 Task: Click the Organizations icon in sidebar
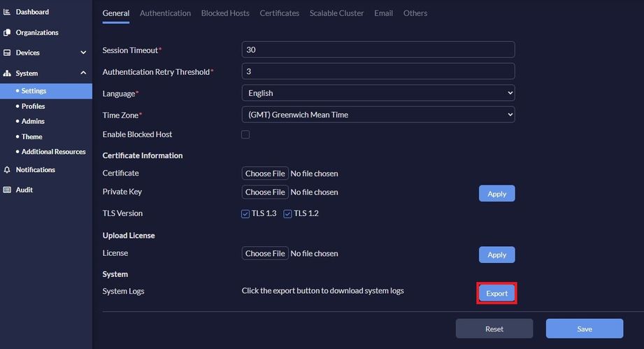pos(6,32)
